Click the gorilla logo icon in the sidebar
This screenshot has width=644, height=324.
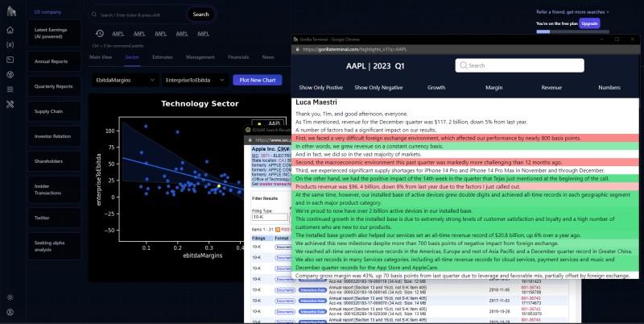pos(11,11)
